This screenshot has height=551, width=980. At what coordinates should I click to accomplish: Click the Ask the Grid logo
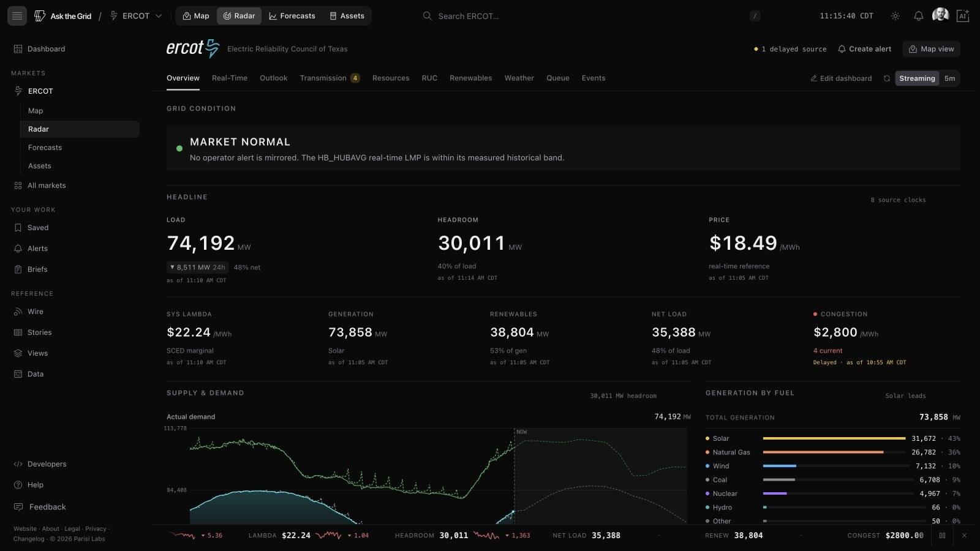(63, 16)
